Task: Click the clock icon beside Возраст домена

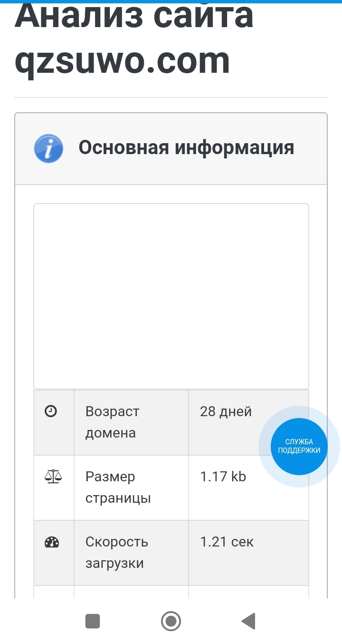Action: tap(51, 411)
